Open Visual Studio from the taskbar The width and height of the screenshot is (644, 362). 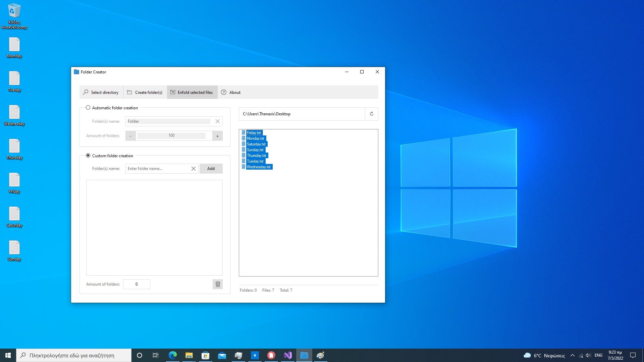288,355
